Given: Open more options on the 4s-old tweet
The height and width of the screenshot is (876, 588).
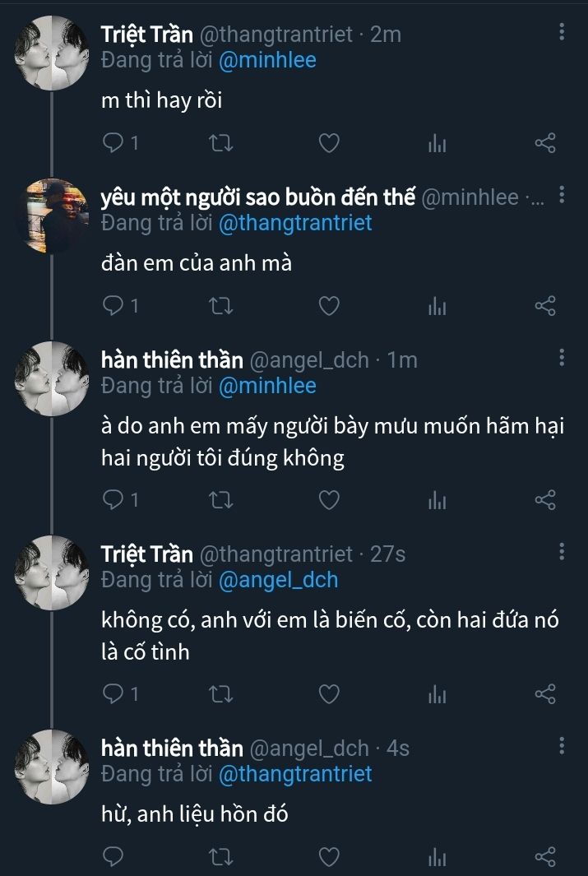Looking at the screenshot, I should [x=562, y=747].
